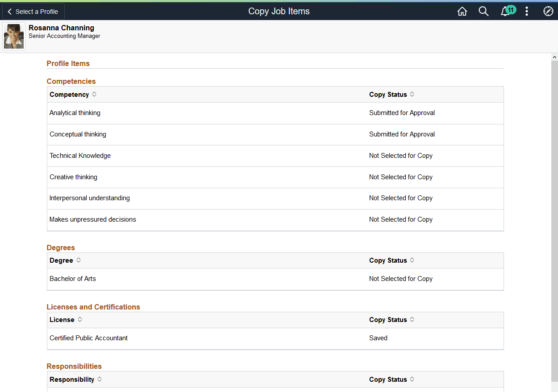Open the global Search

(x=483, y=11)
